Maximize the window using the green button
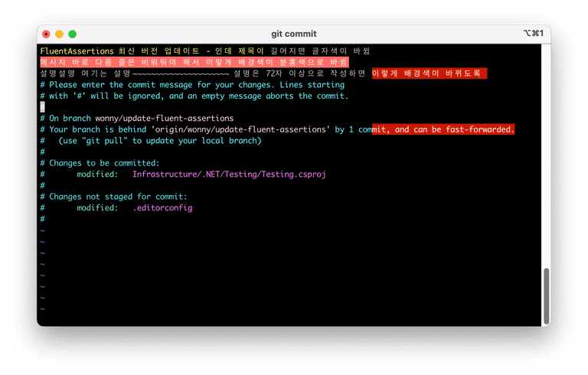Viewport: 588px width, 375px height. pyautogui.click(x=73, y=34)
